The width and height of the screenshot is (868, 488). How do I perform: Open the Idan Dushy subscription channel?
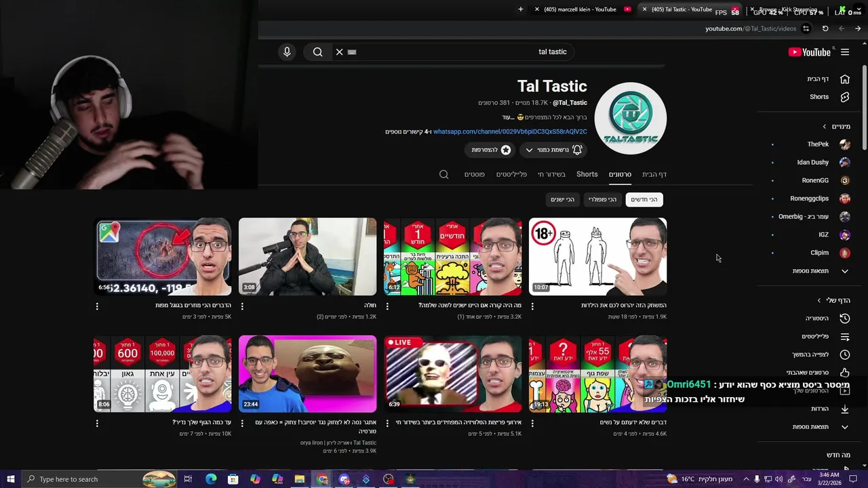(823, 162)
